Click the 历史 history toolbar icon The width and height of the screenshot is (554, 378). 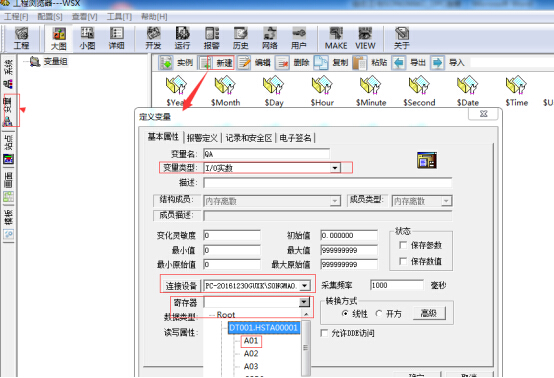click(241, 38)
